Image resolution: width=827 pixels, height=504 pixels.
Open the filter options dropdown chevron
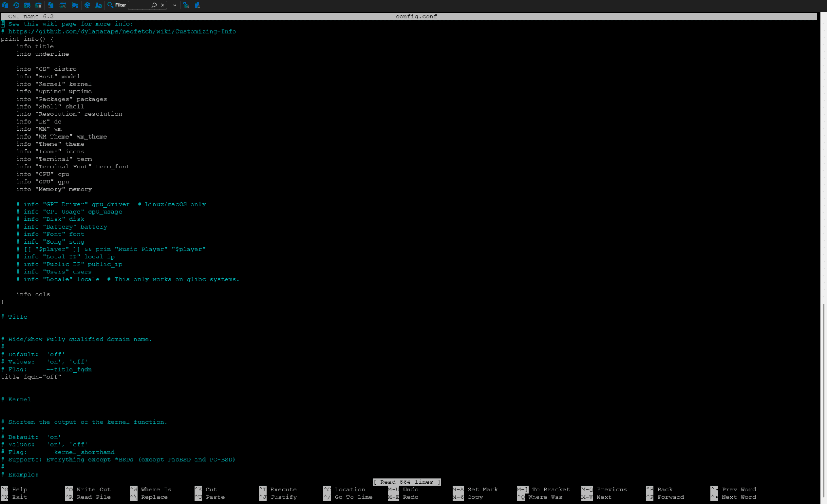pos(174,5)
